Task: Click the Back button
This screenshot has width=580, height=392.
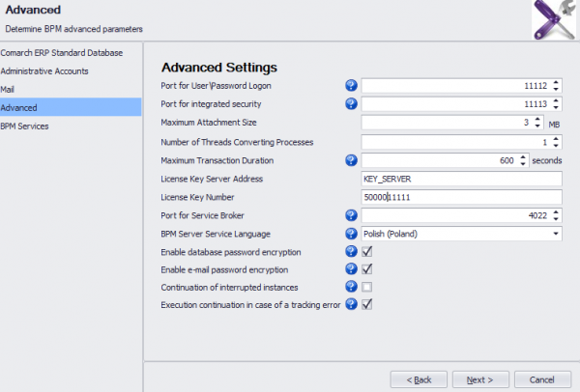Action: pos(419,379)
